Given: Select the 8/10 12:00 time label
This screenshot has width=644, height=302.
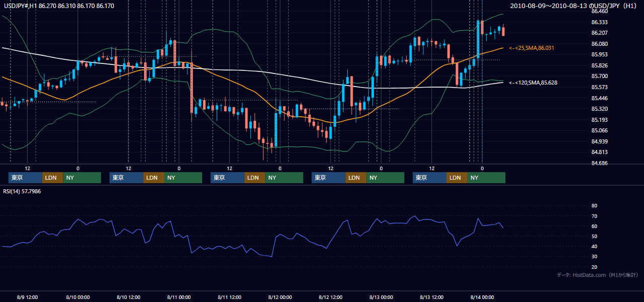Looking at the screenshot, I should [128, 297].
